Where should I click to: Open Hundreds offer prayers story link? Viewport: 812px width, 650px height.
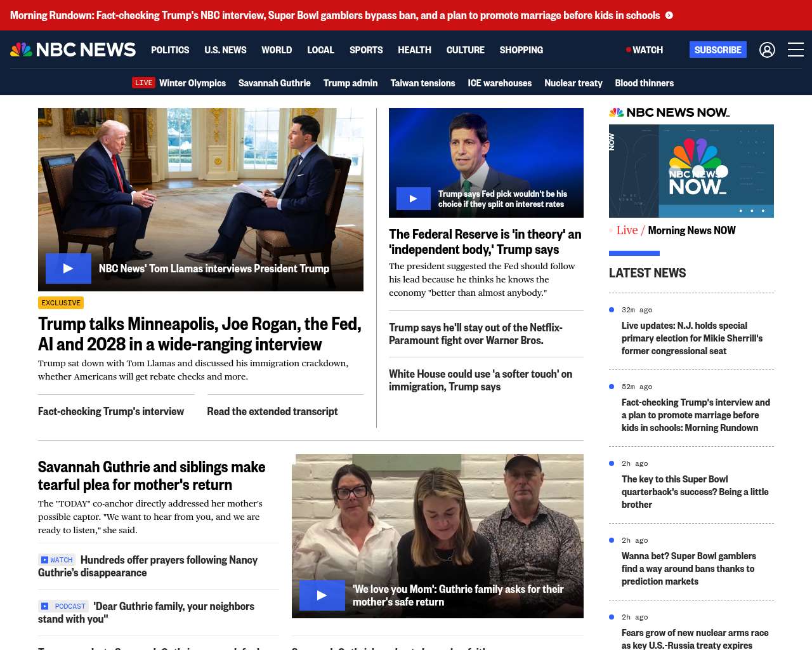click(148, 566)
